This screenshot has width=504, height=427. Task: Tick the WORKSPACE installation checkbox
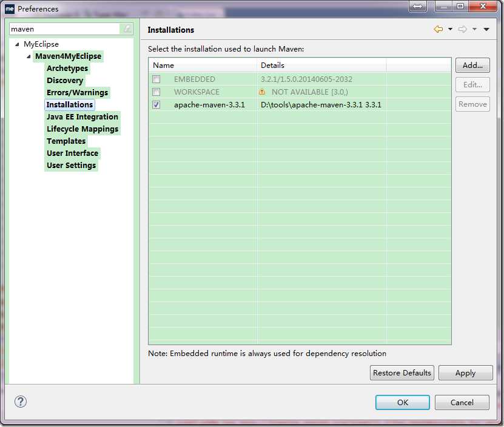click(x=156, y=92)
